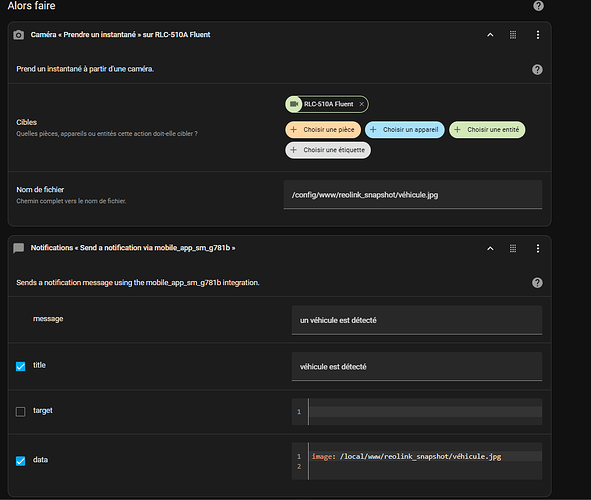Select drag handle icon of camera action
The height and width of the screenshot is (500, 591).
click(x=513, y=35)
